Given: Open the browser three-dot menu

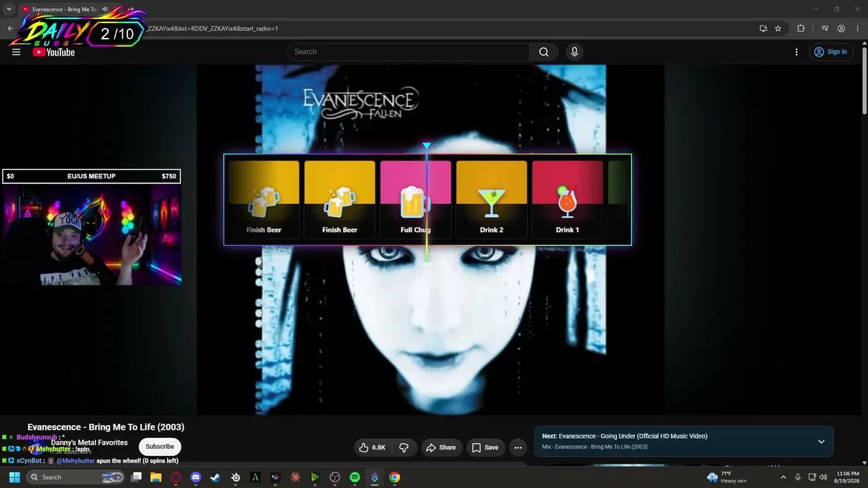Looking at the screenshot, I should pyautogui.click(x=857, y=28).
